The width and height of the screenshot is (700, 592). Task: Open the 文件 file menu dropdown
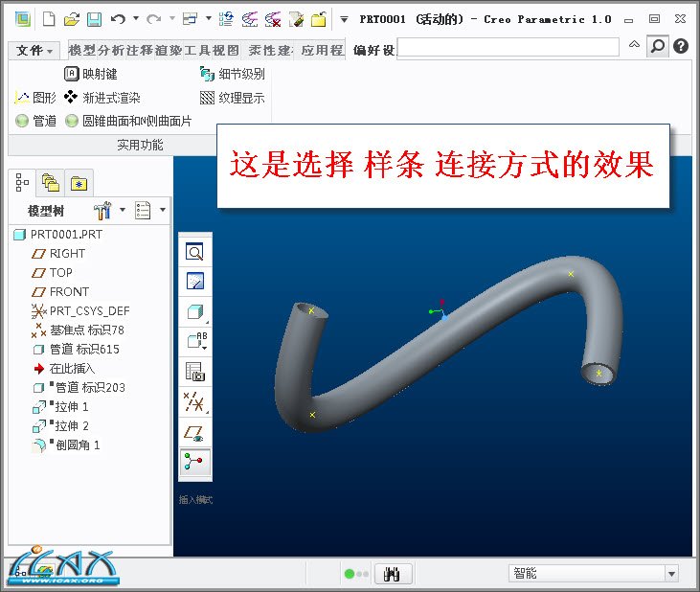click(x=35, y=50)
